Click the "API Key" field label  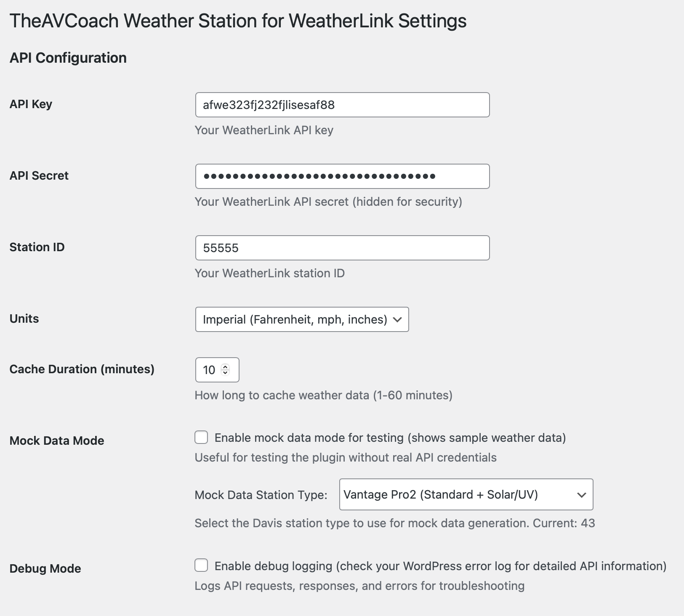click(x=31, y=104)
